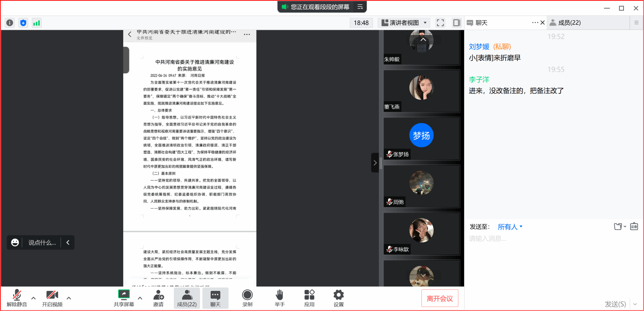The width and height of the screenshot is (644, 311).
Task: Click back arrow in shared document
Action: (130, 34)
